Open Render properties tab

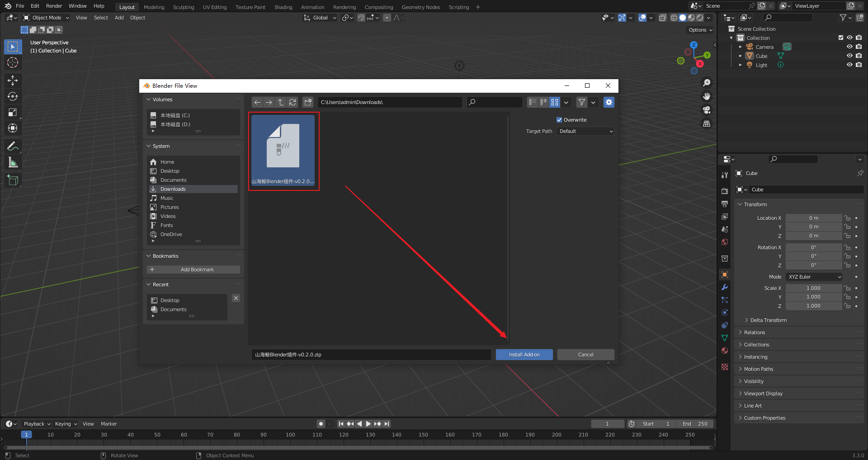[x=725, y=191]
